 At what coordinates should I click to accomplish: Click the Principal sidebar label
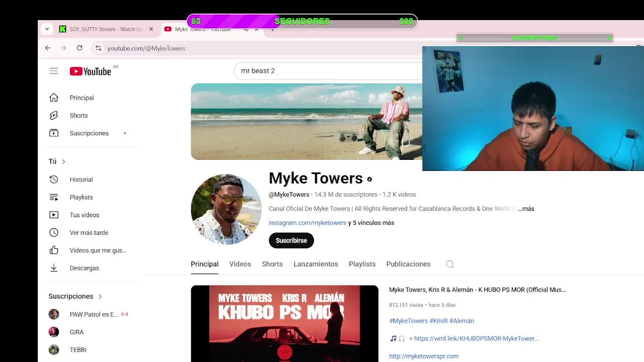click(82, 98)
